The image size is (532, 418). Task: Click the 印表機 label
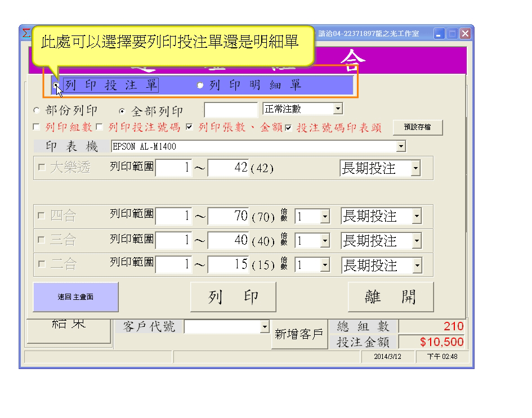coord(72,146)
